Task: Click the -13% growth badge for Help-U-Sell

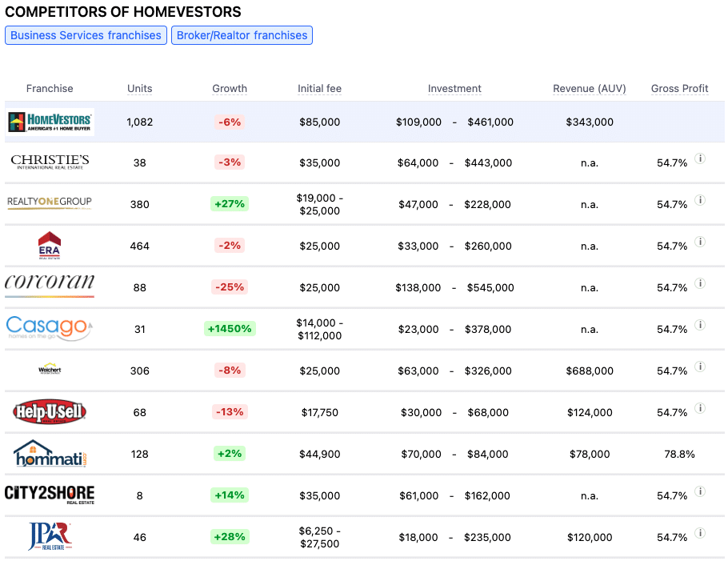Action: coord(230,411)
